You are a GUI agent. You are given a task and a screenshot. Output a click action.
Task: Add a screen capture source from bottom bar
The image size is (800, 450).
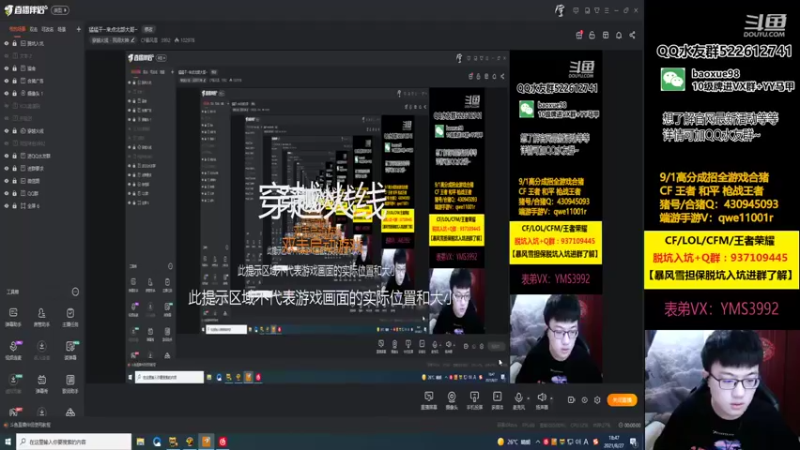(429, 400)
